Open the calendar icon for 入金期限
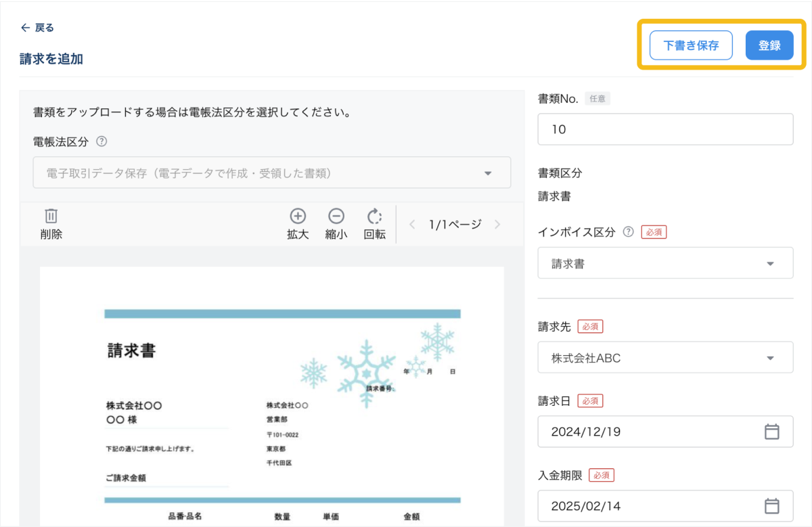This screenshot has height=527, width=812. pos(771,506)
